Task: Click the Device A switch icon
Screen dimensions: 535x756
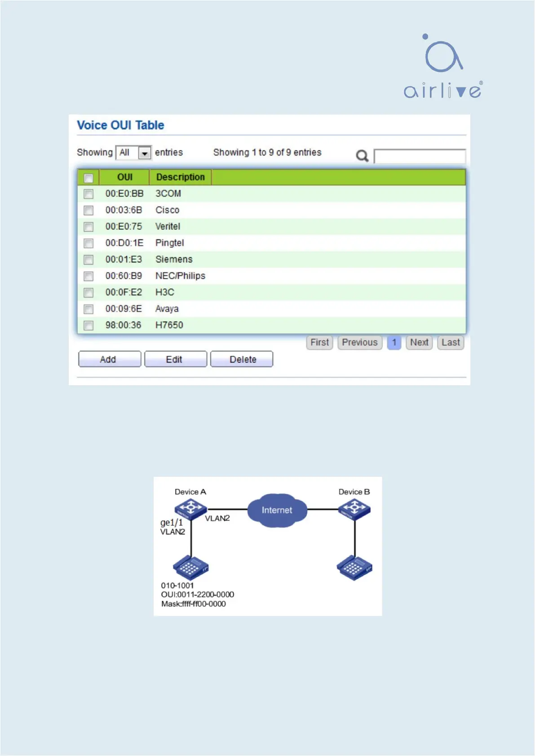Action: pos(190,510)
